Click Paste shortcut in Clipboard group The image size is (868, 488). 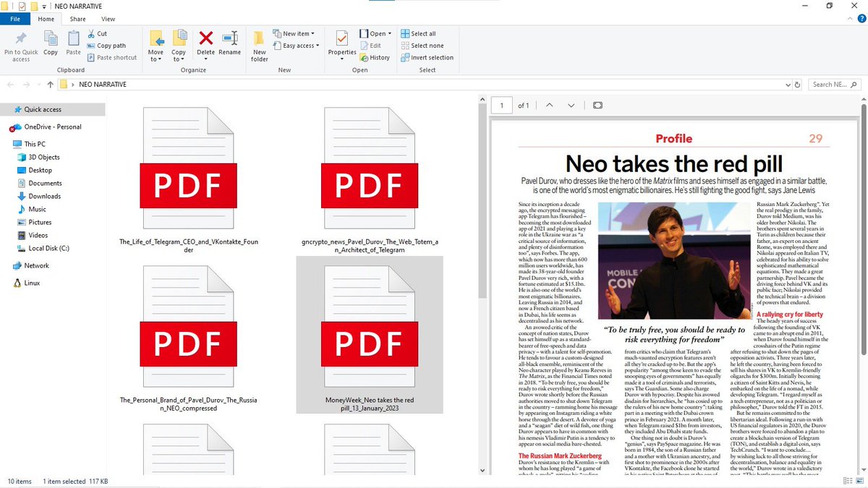[x=111, y=58]
